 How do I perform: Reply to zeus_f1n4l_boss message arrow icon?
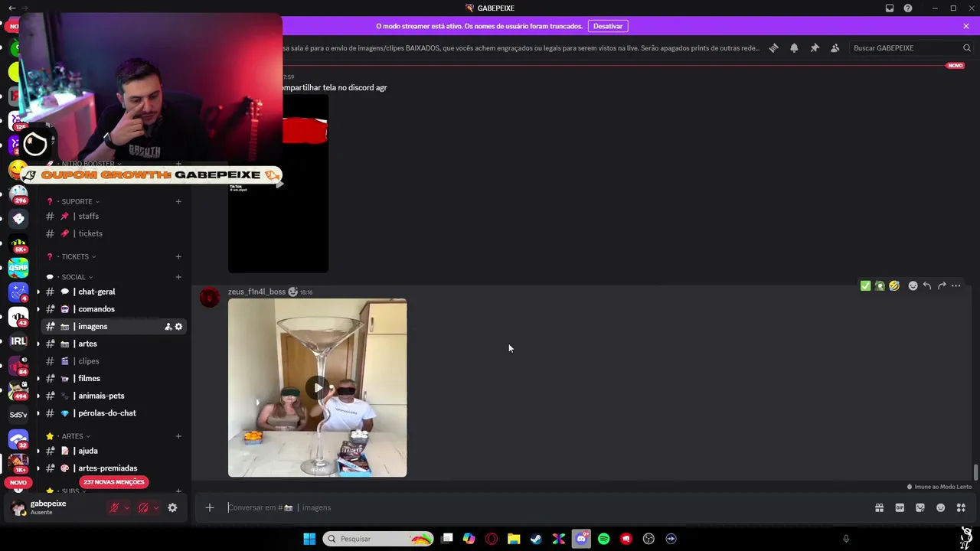pos(927,285)
